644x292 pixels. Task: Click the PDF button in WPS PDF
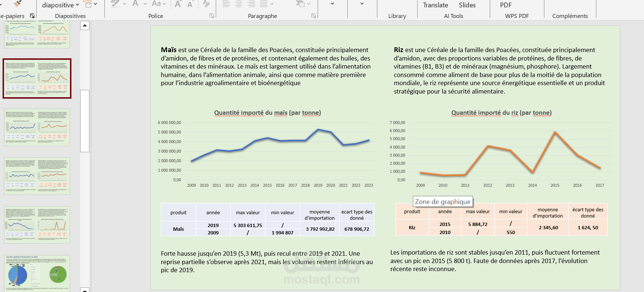click(506, 5)
